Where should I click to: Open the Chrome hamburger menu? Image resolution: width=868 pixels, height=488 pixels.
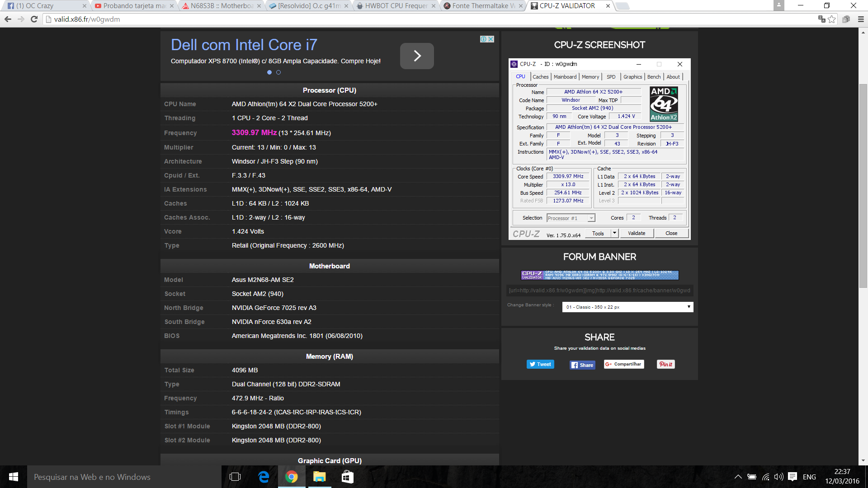pos(861,19)
